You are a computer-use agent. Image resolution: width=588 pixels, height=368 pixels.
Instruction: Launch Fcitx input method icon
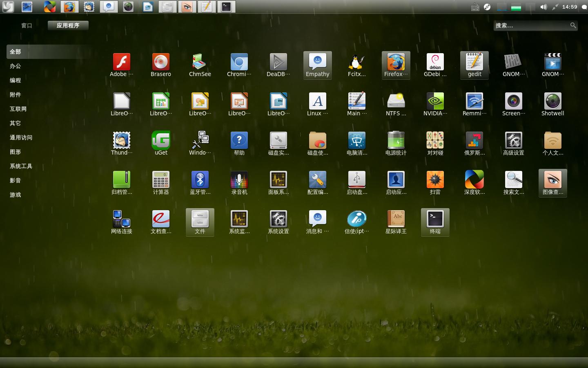[357, 65]
